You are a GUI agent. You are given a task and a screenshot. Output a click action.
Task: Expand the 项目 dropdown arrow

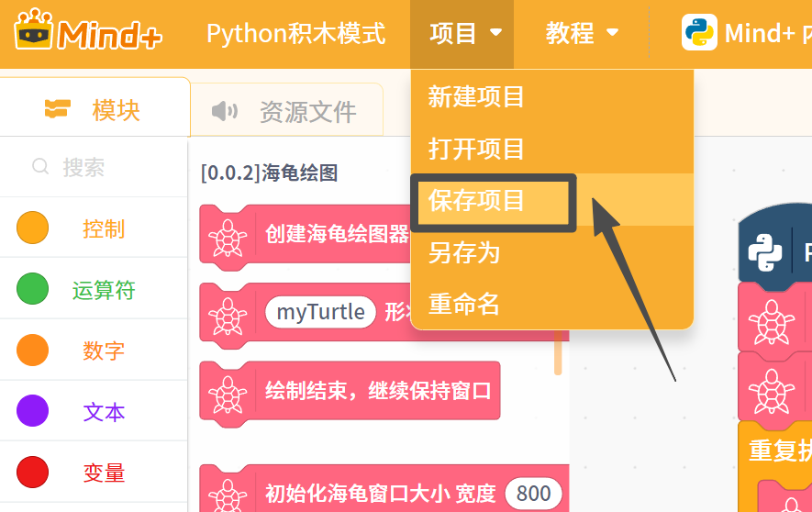click(x=495, y=33)
